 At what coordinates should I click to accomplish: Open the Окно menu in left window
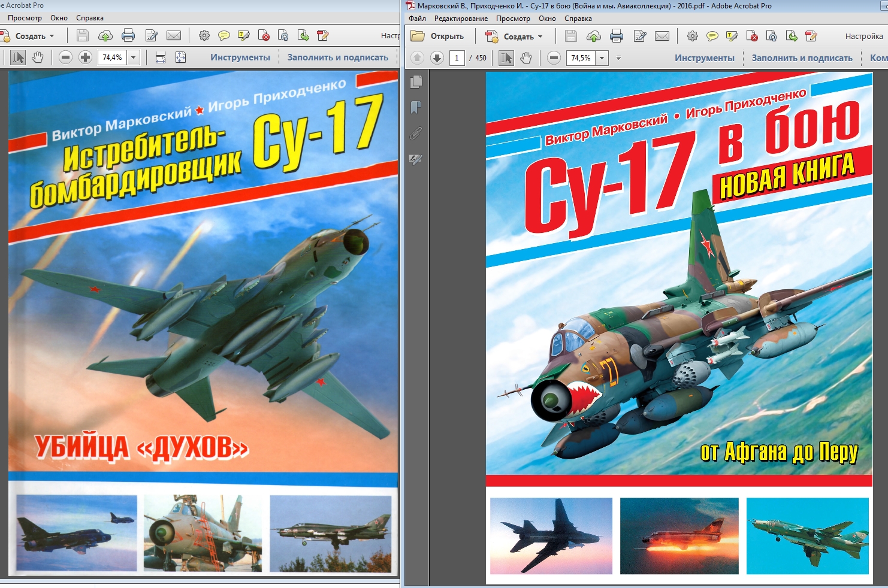[59, 18]
